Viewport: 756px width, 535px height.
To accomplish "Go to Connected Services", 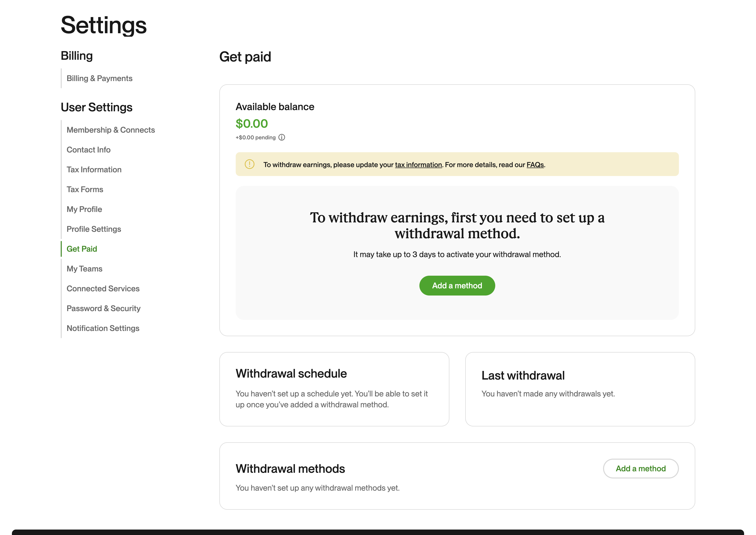I will (103, 289).
